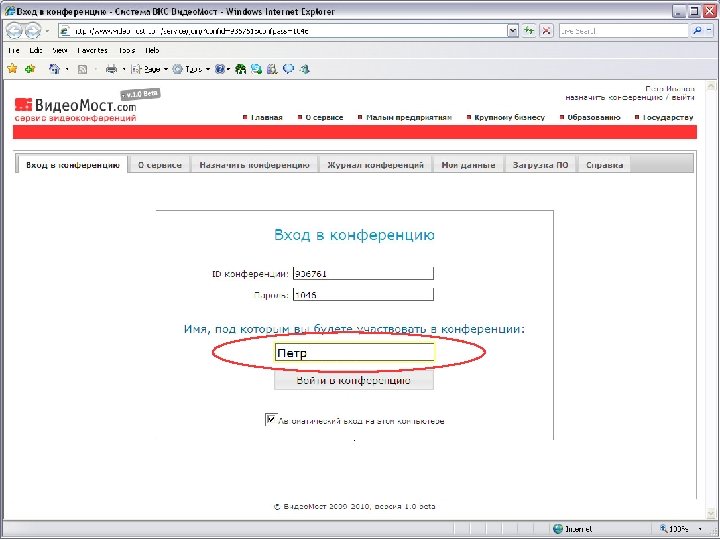Click the Research toolbar icon

(272, 69)
